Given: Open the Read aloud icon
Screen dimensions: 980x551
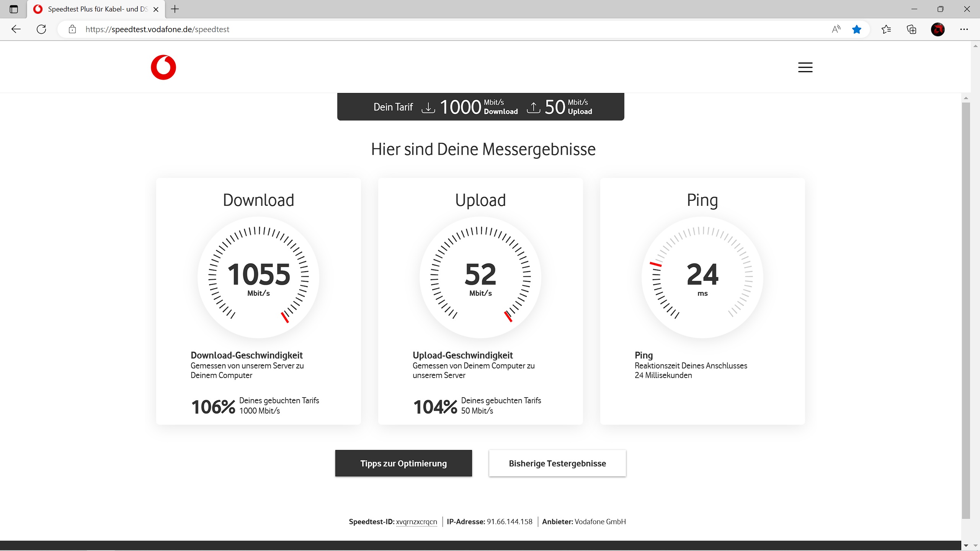Looking at the screenshot, I should point(836,29).
